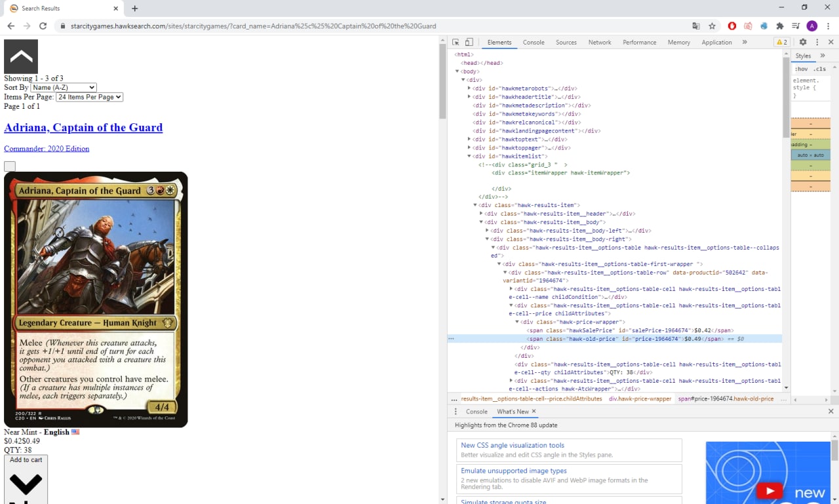Image resolution: width=839 pixels, height=504 pixels.
Task: Click the browser forward arrow
Action: tap(27, 26)
